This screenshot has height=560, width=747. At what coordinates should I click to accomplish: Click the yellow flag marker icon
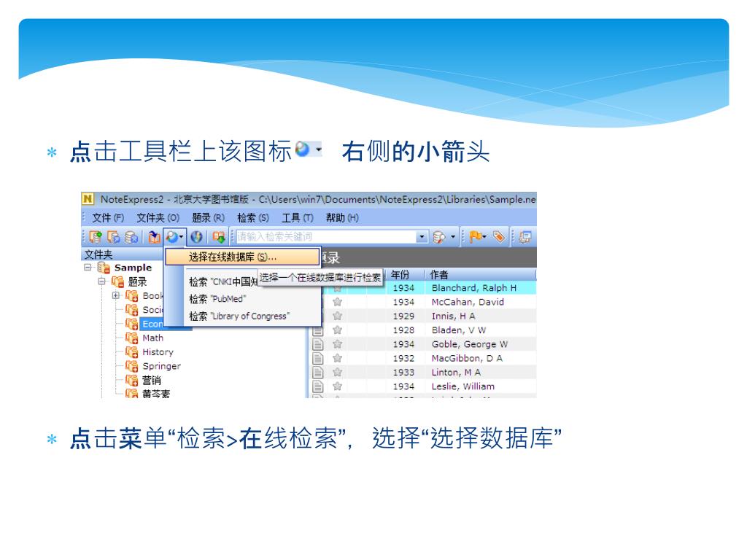[476, 237]
